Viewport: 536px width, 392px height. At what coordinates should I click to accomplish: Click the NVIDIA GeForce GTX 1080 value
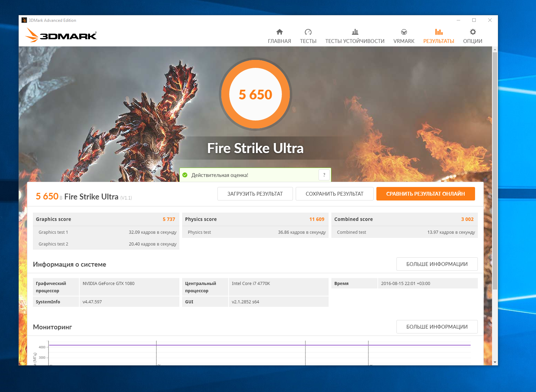pyautogui.click(x=108, y=284)
